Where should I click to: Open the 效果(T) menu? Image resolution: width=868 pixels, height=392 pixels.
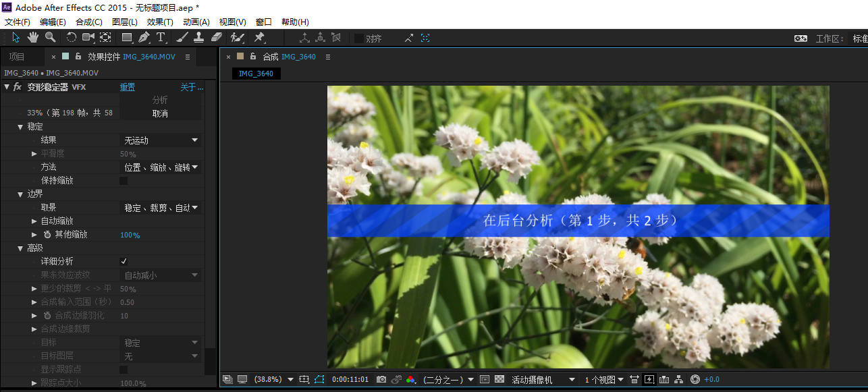[160, 22]
